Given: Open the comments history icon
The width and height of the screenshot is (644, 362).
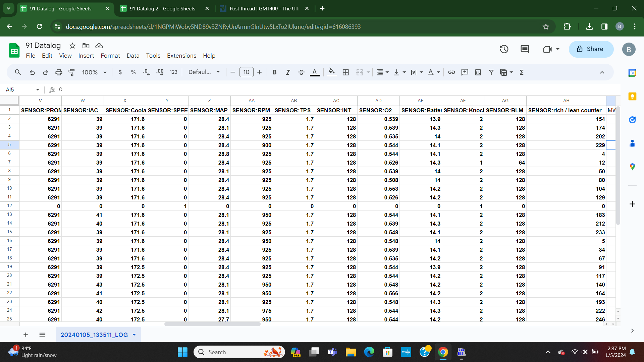Looking at the screenshot, I should click(x=525, y=49).
